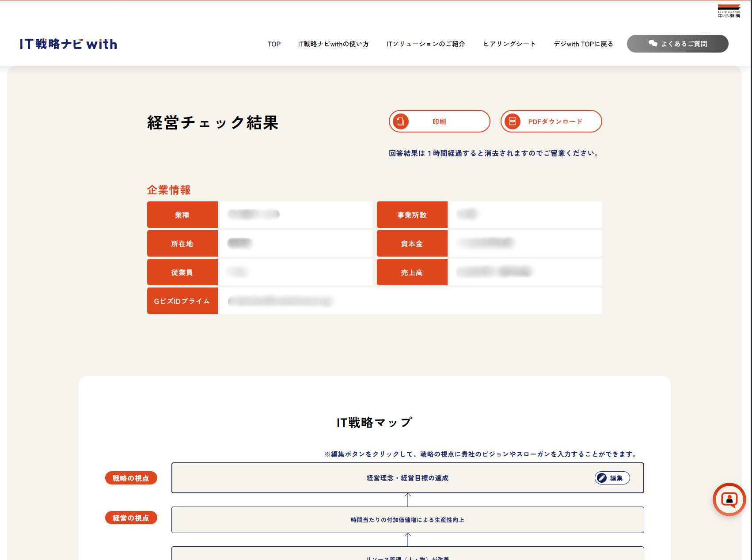The height and width of the screenshot is (560, 752).
Task: Click the speech bubble icon beside よくあるご質問
Action: point(653,43)
